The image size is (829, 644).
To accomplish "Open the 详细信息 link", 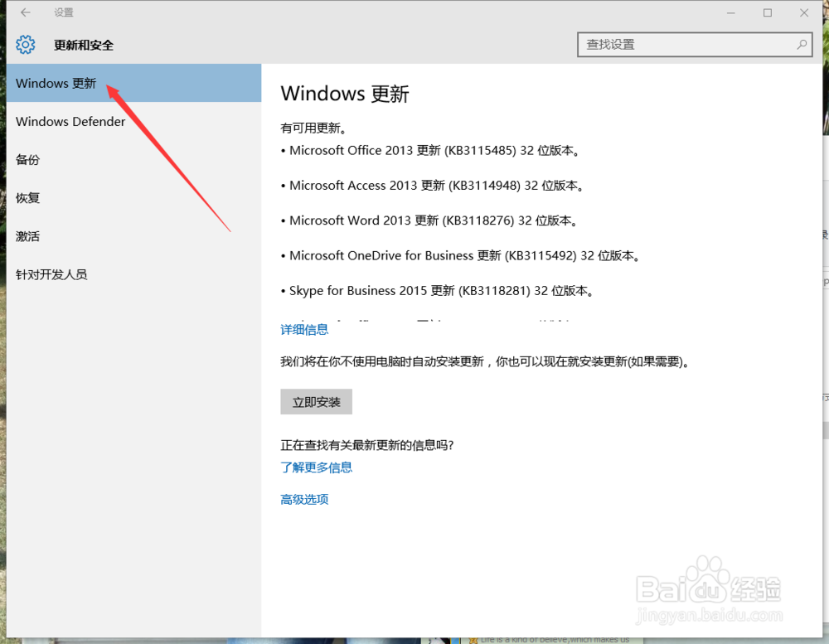I will (304, 330).
